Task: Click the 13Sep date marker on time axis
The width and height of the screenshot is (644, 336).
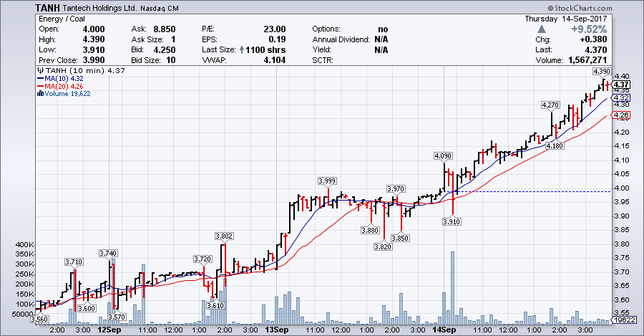Action: [276, 330]
